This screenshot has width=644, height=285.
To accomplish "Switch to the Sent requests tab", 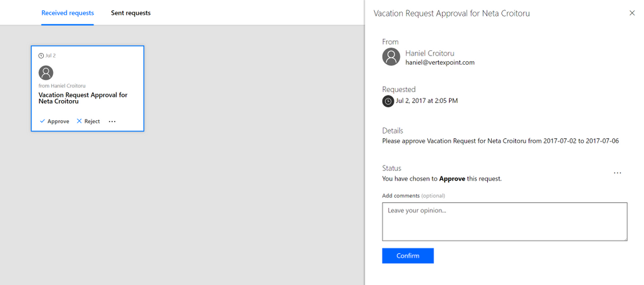I will pos(130,13).
